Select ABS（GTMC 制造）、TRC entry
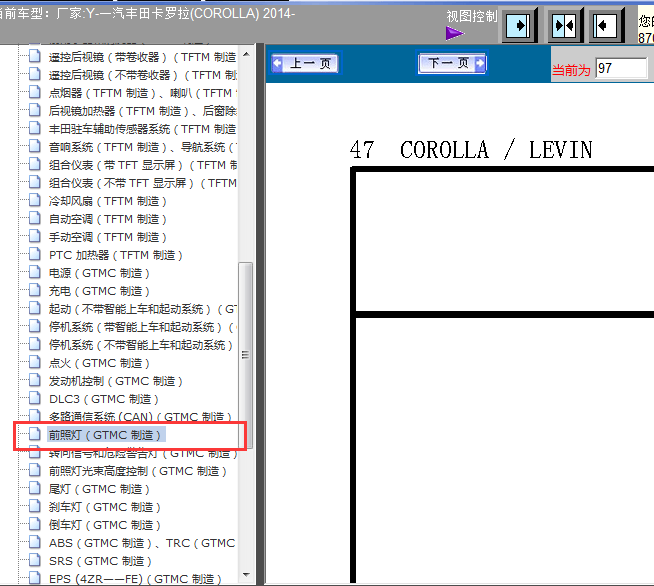This screenshot has width=654, height=586. point(142,543)
